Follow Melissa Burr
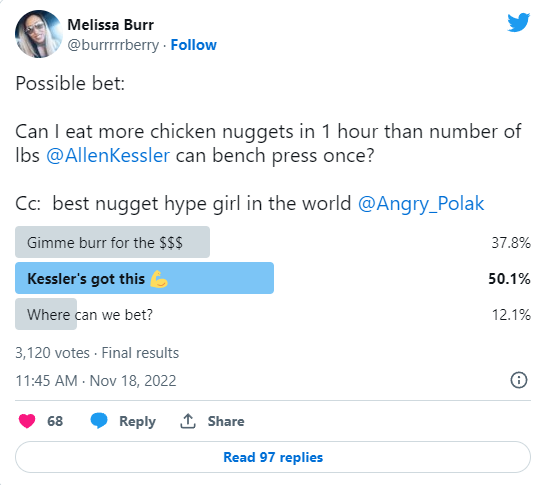This screenshot has width=542, height=485. [x=194, y=45]
